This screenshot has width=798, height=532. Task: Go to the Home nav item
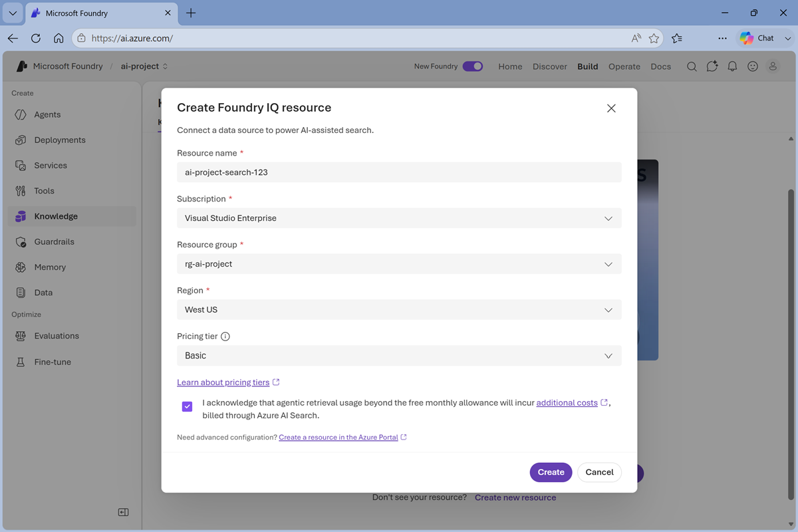click(x=510, y=66)
